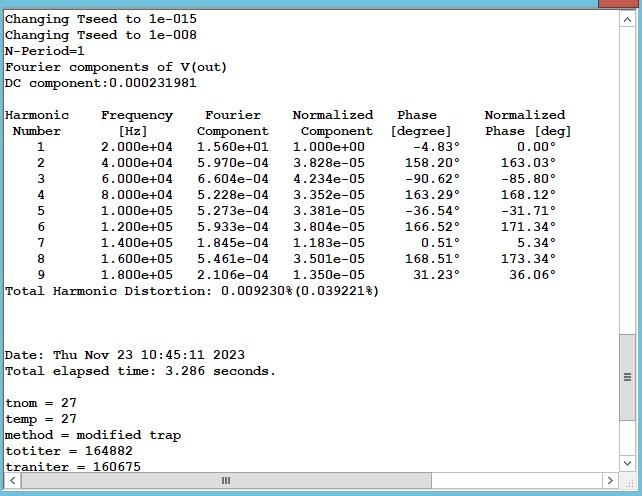Click the 'Date: Thu Nov 23' line

click(125, 355)
